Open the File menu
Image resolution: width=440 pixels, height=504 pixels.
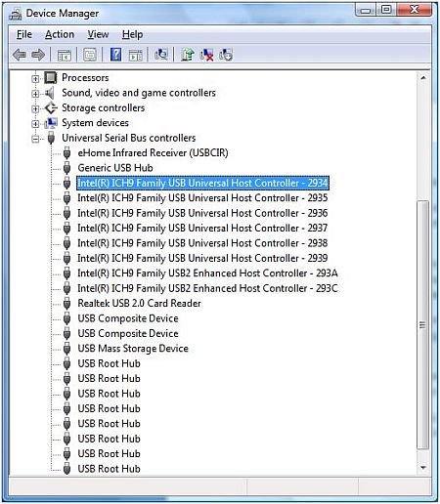click(24, 34)
